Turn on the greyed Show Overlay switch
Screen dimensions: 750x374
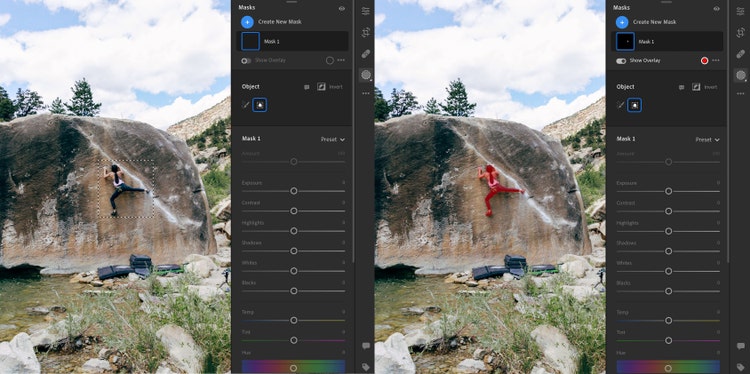(246, 61)
